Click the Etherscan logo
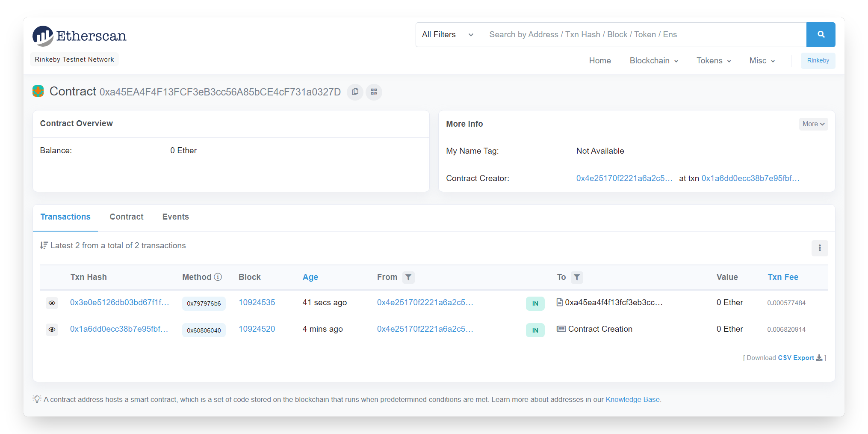Viewport: 868px width, 434px height. [x=80, y=36]
